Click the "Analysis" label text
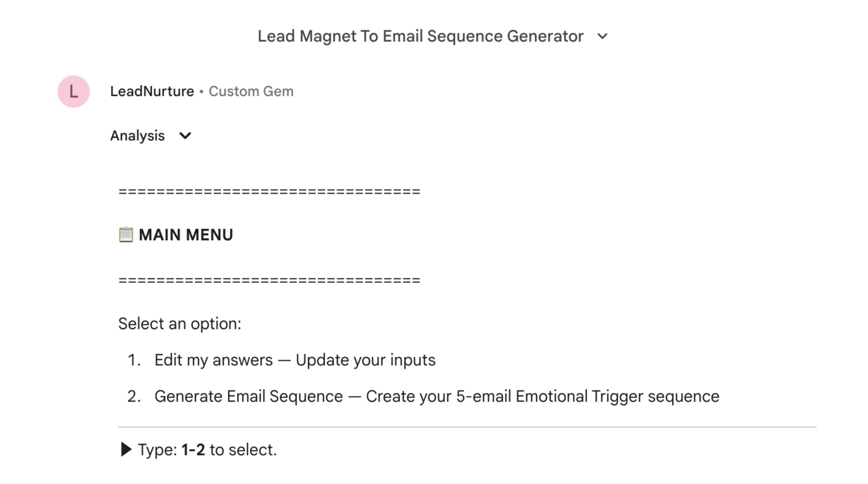 pyautogui.click(x=137, y=136)
